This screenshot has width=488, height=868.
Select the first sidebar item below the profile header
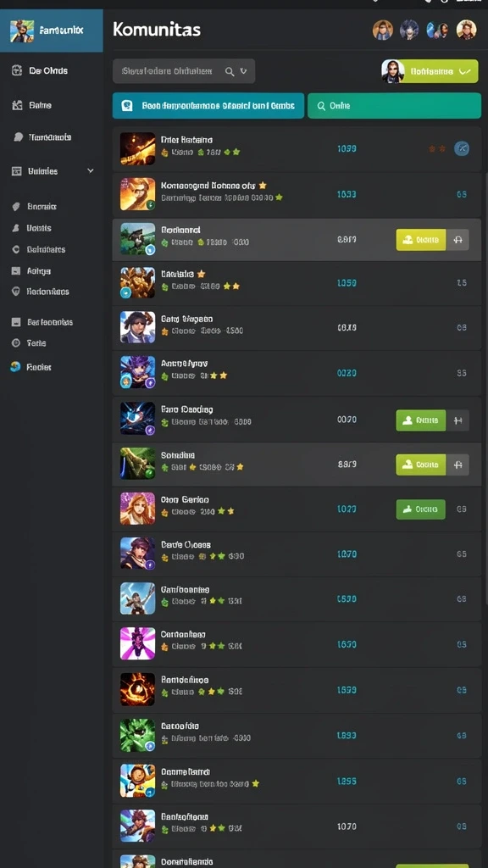[52, 70]
